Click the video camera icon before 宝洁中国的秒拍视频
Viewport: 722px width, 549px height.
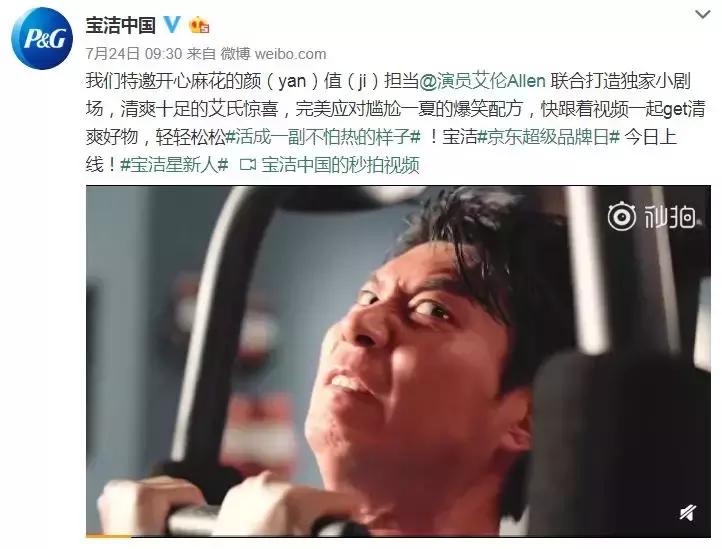248,165
